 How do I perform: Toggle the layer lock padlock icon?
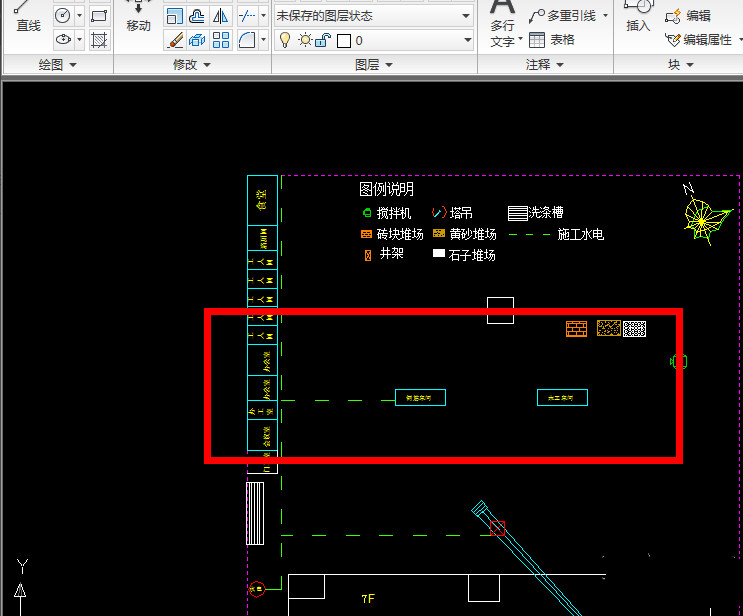(324, 40)
